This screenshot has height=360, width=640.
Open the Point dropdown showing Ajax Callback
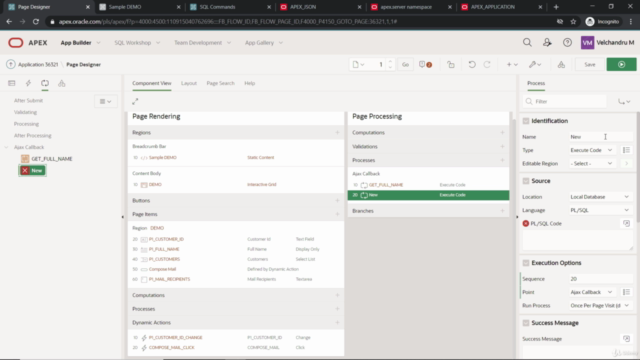[592, 292]
